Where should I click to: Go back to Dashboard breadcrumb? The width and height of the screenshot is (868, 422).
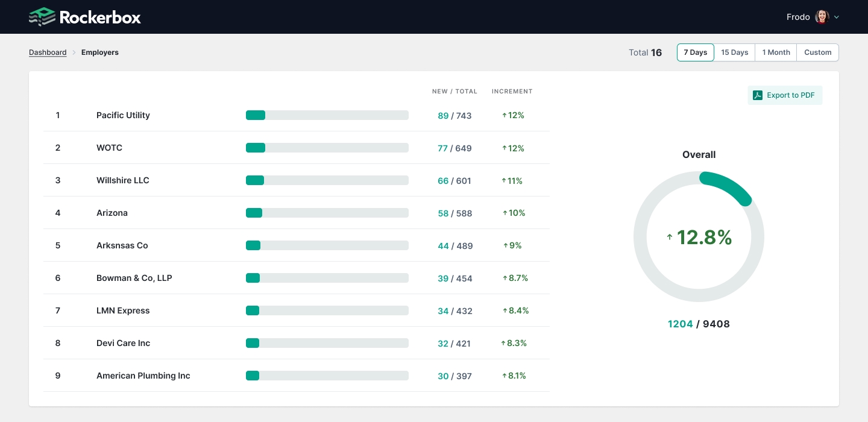point(48,52)
